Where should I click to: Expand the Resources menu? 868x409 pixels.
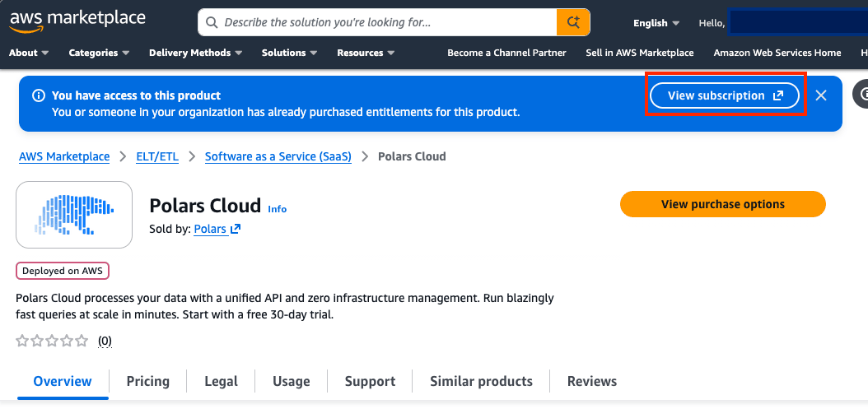366,53
